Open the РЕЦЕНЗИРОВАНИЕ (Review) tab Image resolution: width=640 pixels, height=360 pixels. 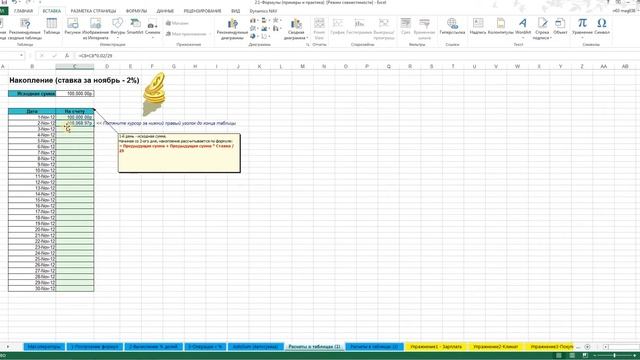(x=202, y=11)
